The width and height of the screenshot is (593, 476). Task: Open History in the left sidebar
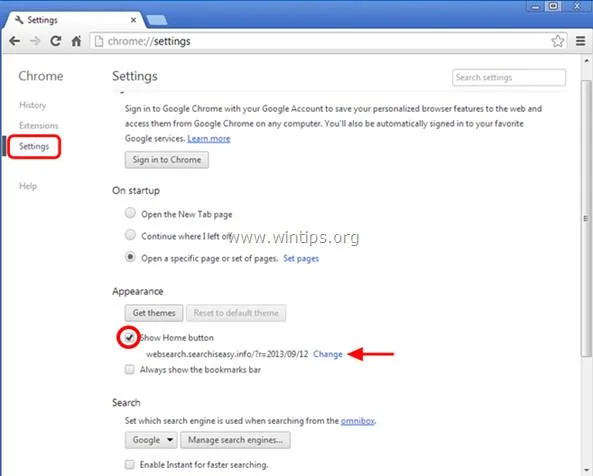33,105
